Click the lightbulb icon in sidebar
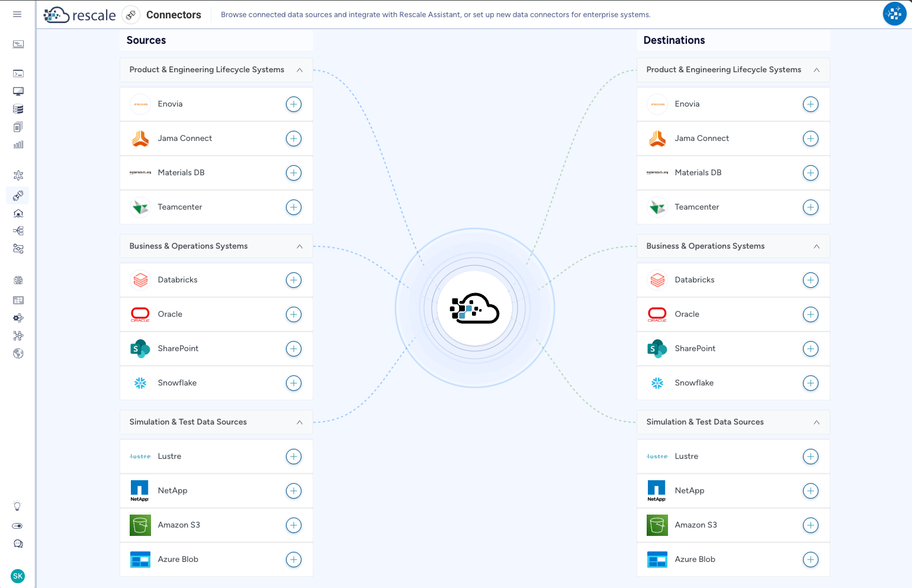The height and width of the screenshot is (588, 912). (17, 506)
